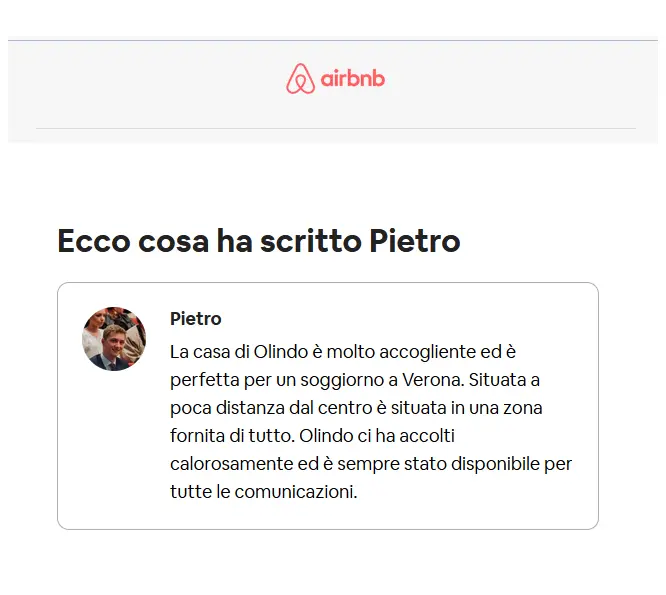Click the red "airbnb" wordmark text

(x=353, y=79)
